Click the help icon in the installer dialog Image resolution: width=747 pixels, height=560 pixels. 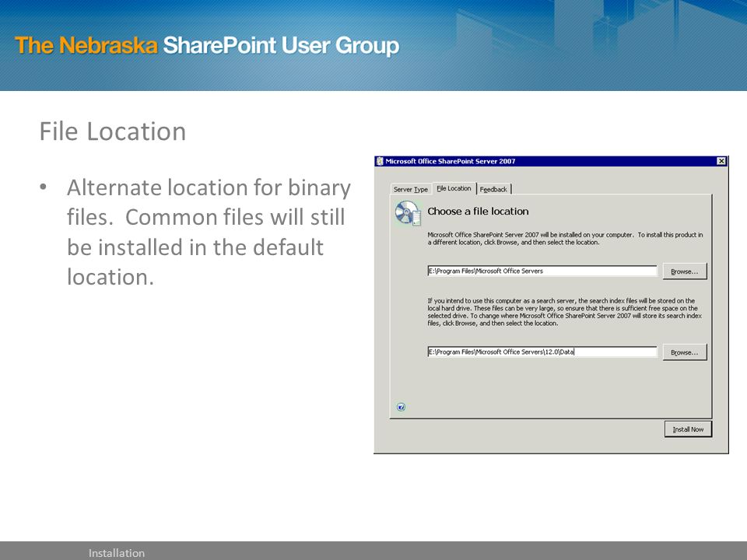401,407
